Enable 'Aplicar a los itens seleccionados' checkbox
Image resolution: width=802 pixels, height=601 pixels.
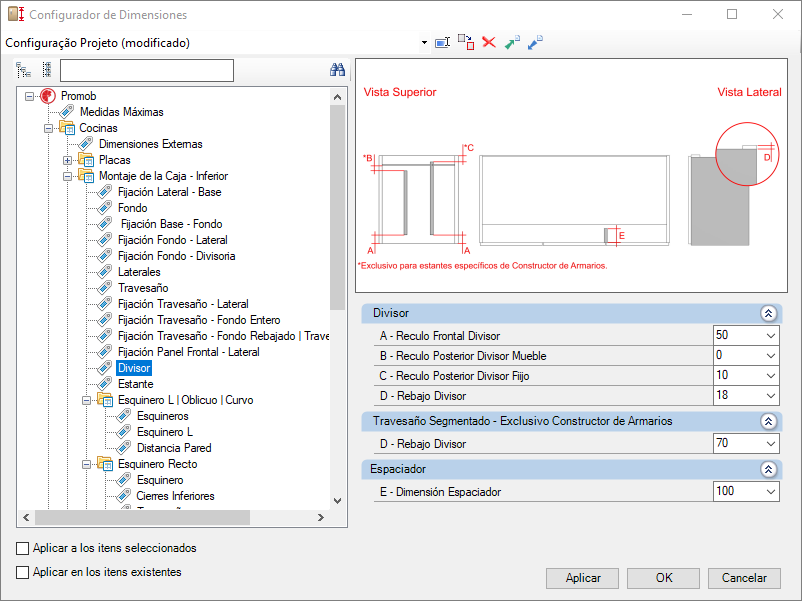(23, 548)
